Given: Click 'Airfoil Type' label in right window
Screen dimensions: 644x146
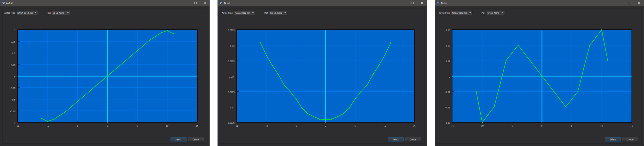Looking at the screenshot, I should [444, 13].
